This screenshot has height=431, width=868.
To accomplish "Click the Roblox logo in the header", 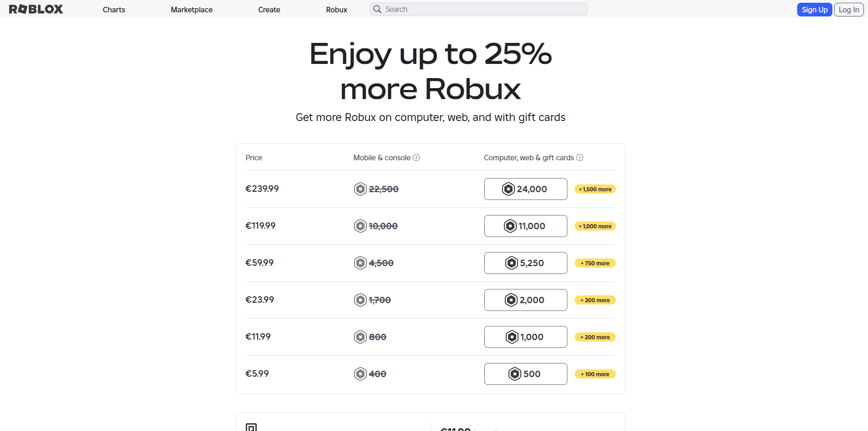I will (36, 9).
